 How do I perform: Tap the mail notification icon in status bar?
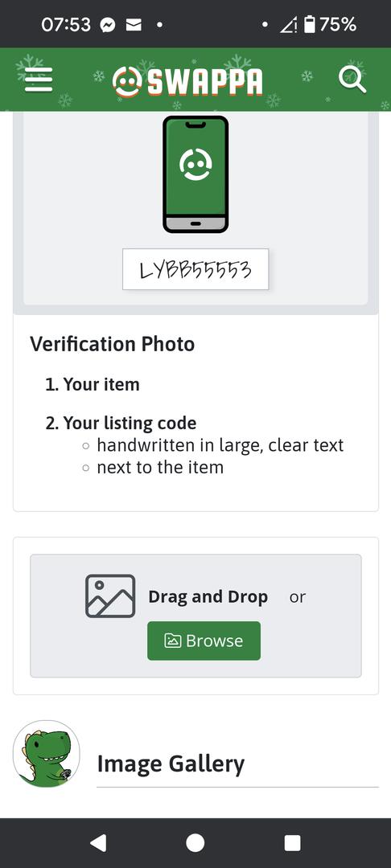134,25
